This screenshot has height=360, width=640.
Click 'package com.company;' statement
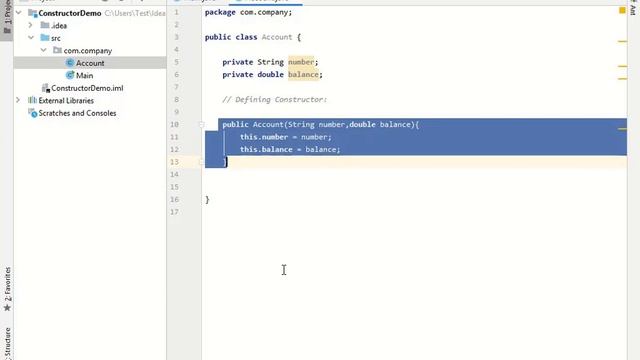(248, 12)
